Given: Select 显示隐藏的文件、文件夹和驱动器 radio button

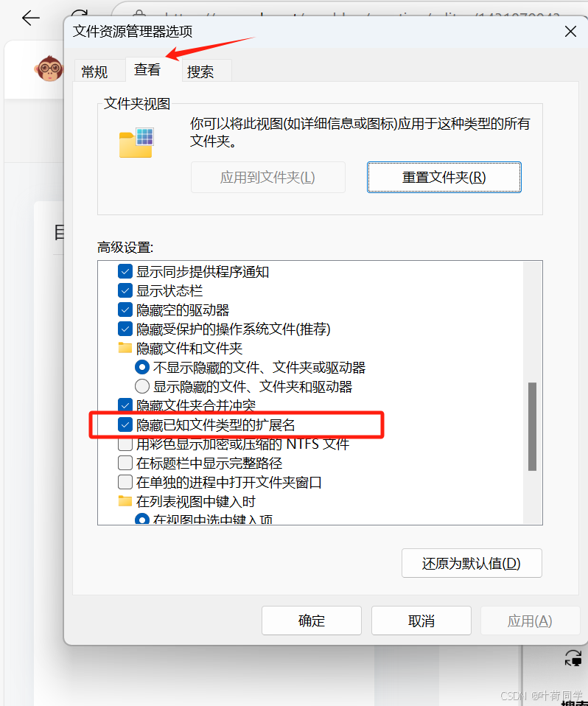Looking at the screenshot, I should (142, 386).
